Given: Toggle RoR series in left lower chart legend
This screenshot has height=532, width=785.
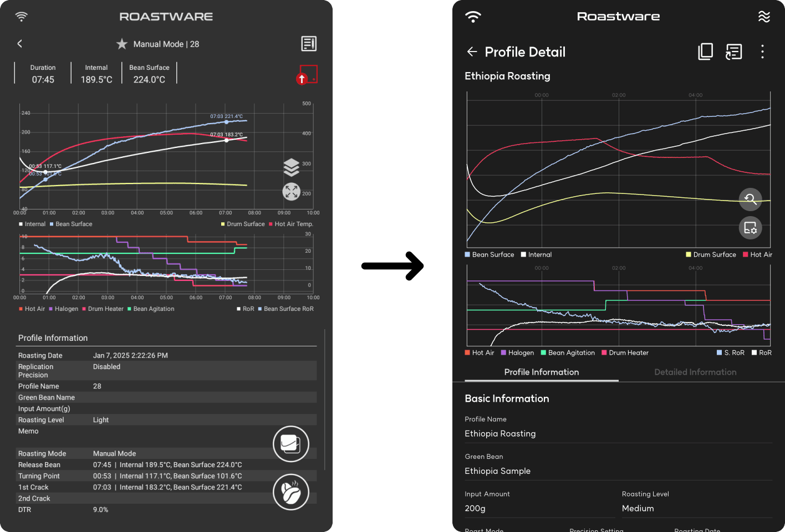Looking at the screenshot, I should [x=246, y=309].
